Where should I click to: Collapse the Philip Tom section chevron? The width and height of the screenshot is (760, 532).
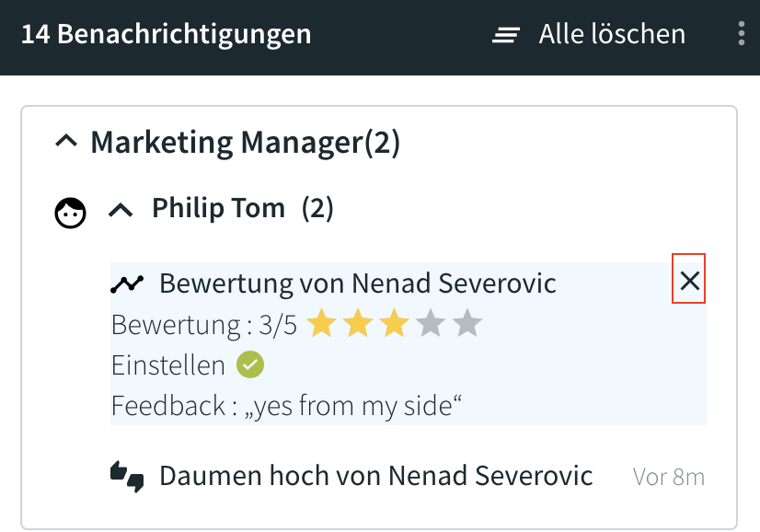(121, 211)
